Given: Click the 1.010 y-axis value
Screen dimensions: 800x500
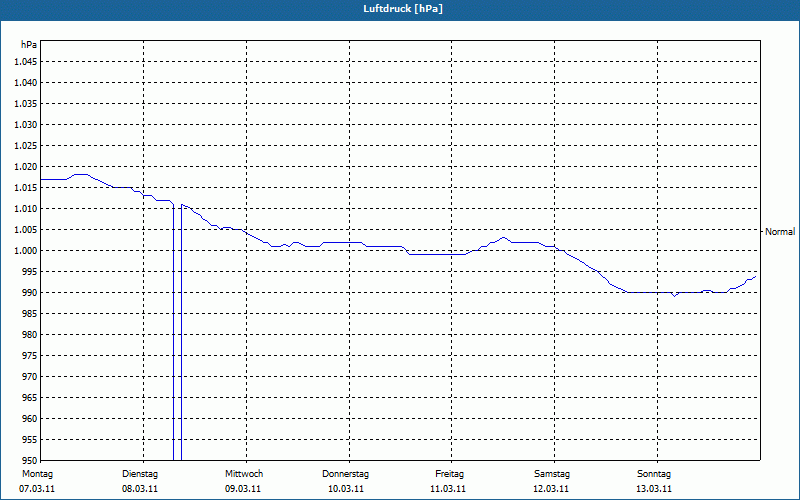Looking at the screenshot, I should click(x=26, y=209).
